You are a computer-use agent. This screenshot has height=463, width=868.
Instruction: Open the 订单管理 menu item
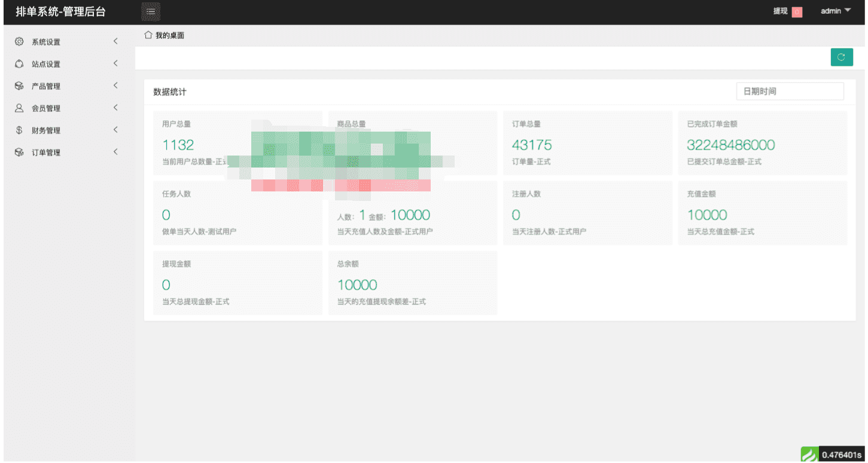(x=46, y=153)
